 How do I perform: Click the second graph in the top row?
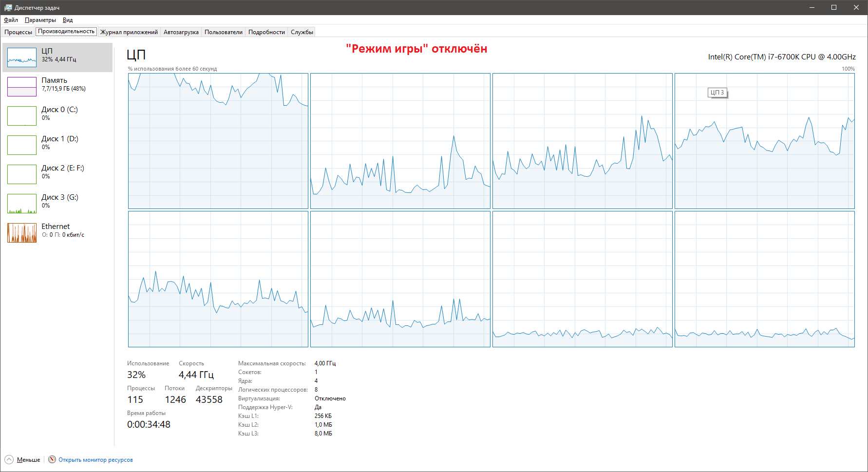tap(400, 141)
